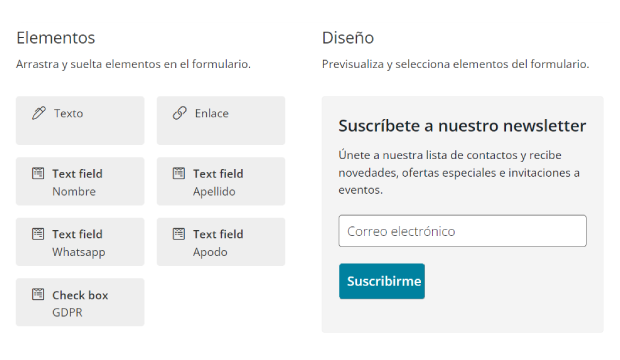This screenshot has height=360, width=620.
Task: Focus the Correo electrónico input field
Action: (462, 231)
